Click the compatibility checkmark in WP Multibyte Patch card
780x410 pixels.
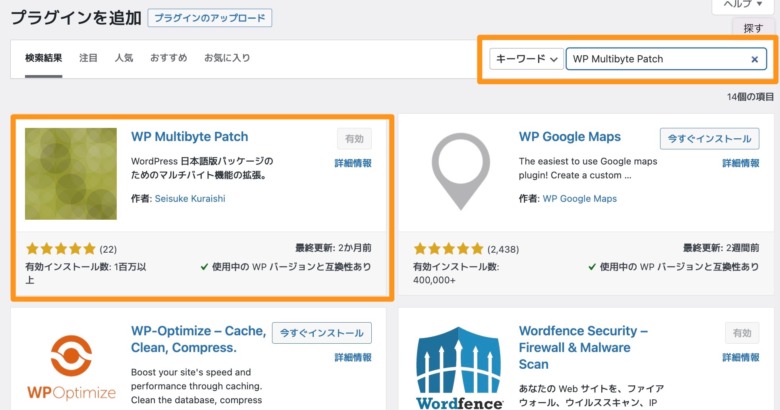click(204, 267)
